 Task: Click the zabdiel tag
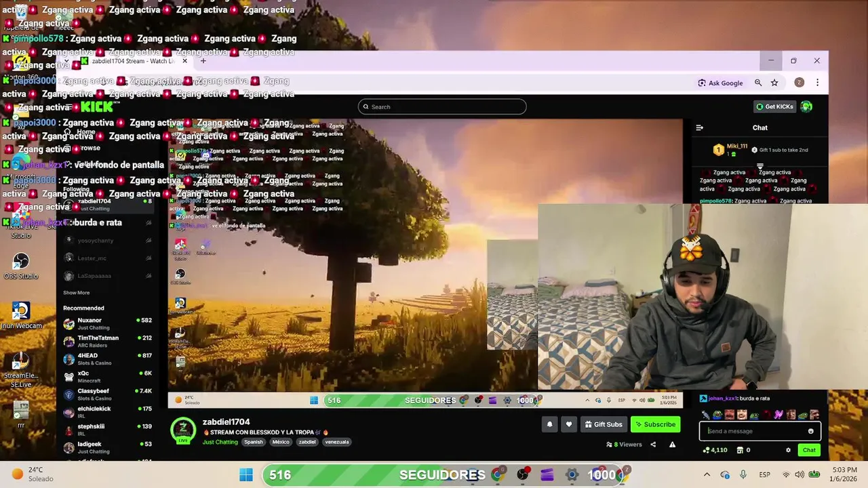(x=307, y=442)
